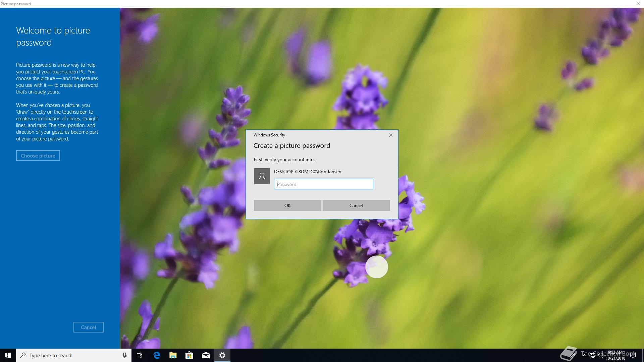Cancel the Windows Security dialog
The image size is (644, 362).
pos(356,205)
